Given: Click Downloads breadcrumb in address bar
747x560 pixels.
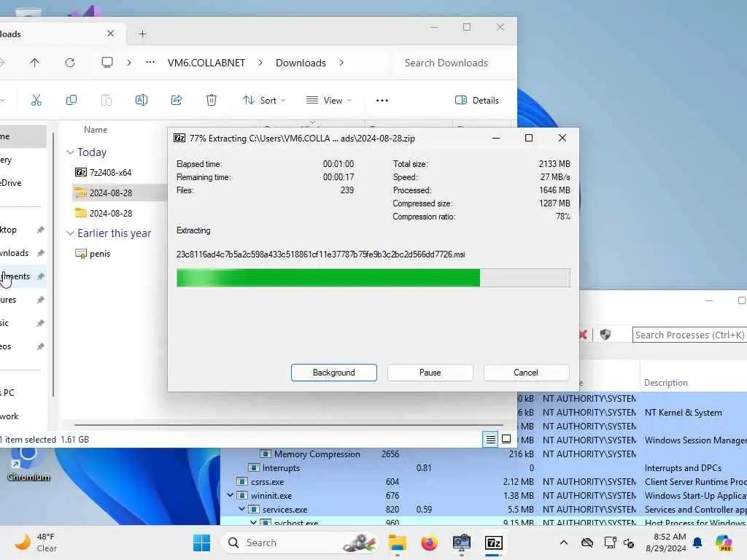Looking at the screenshot, I should click(301, 63).
